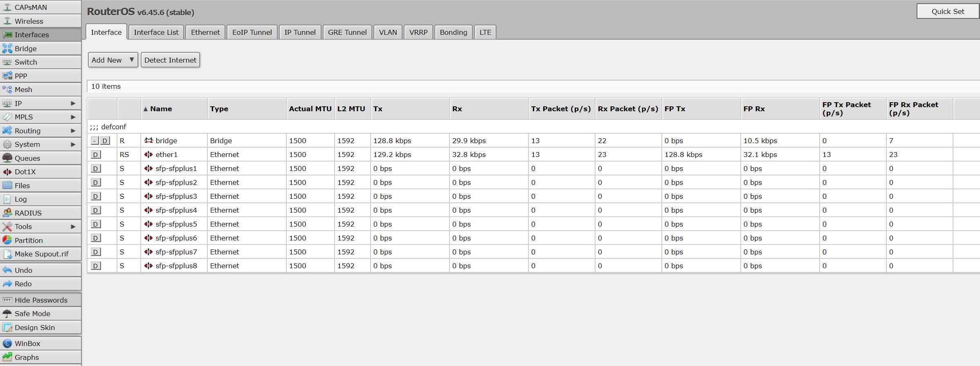Sort table by Name column

(x=174, y=109)
